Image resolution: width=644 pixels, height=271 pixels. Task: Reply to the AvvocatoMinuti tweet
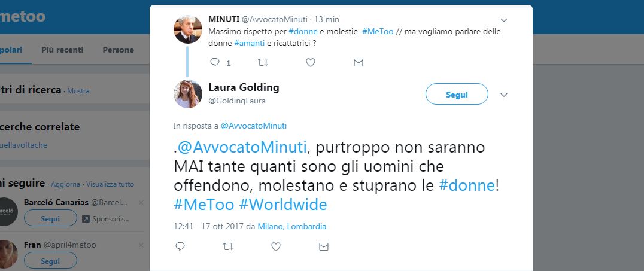[215, 62]
